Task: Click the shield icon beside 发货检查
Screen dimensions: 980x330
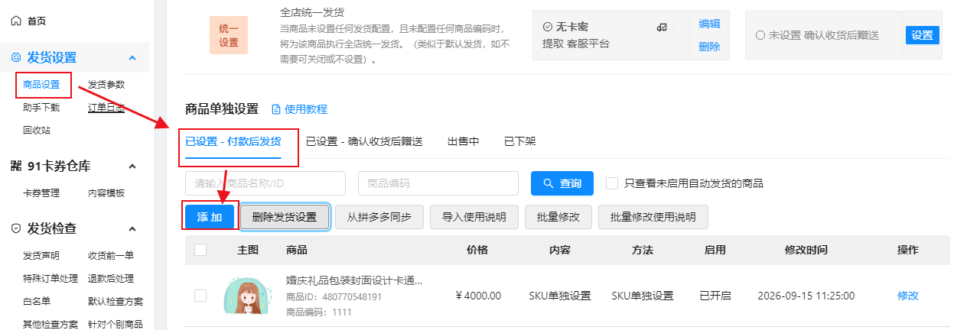Action: (x=17, y=228)
